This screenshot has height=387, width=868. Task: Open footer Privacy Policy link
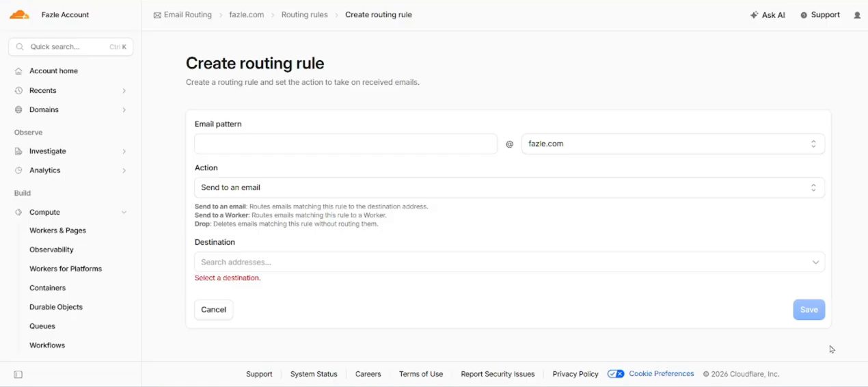575,374
